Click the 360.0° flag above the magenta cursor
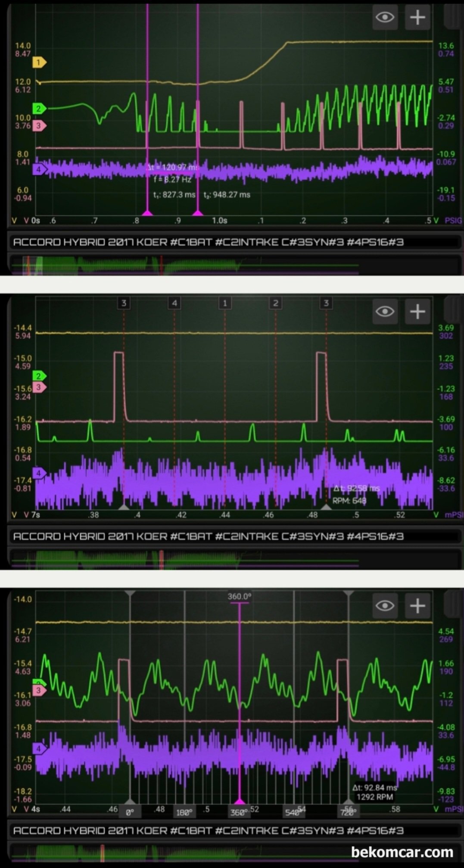Screen dimensions: 464x868 [239, 596]
